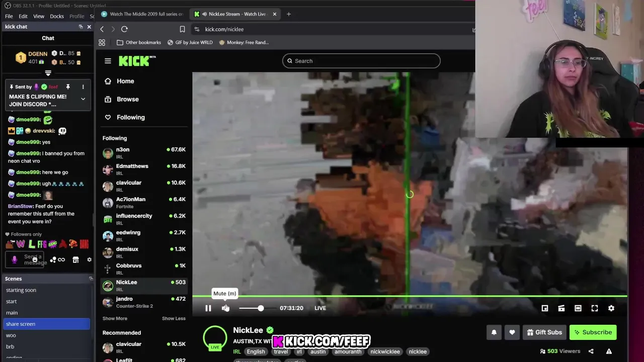The image size is (644, 362).
Task: Report the stream with warning icon
Action: (609, 351)
